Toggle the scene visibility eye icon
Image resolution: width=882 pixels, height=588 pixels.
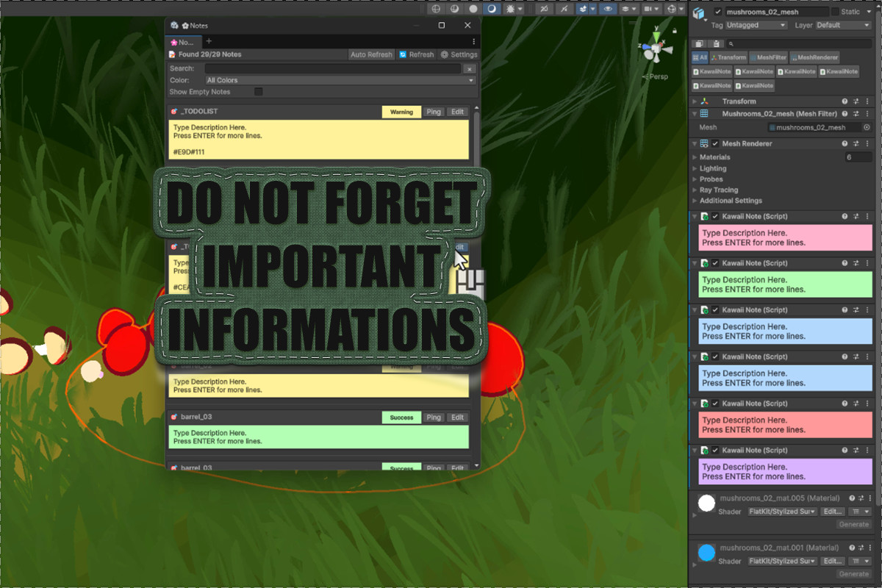pyautogui.click(x=607, y=9)
